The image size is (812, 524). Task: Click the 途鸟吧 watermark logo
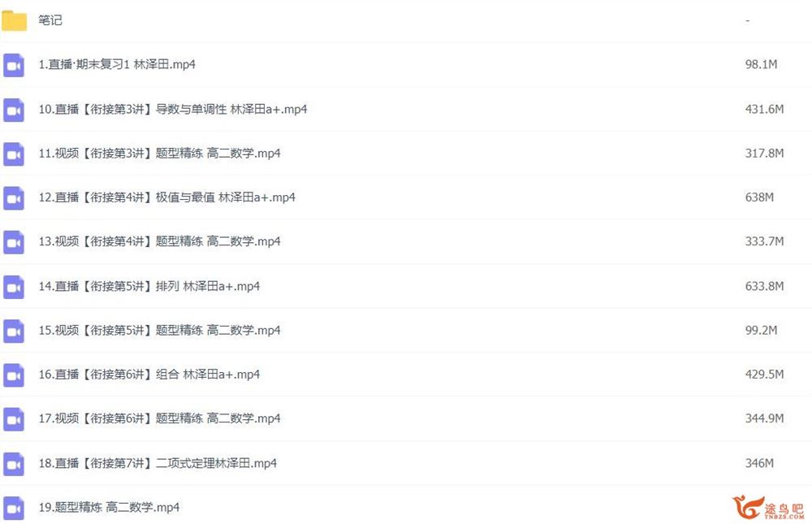coord(768,507)
